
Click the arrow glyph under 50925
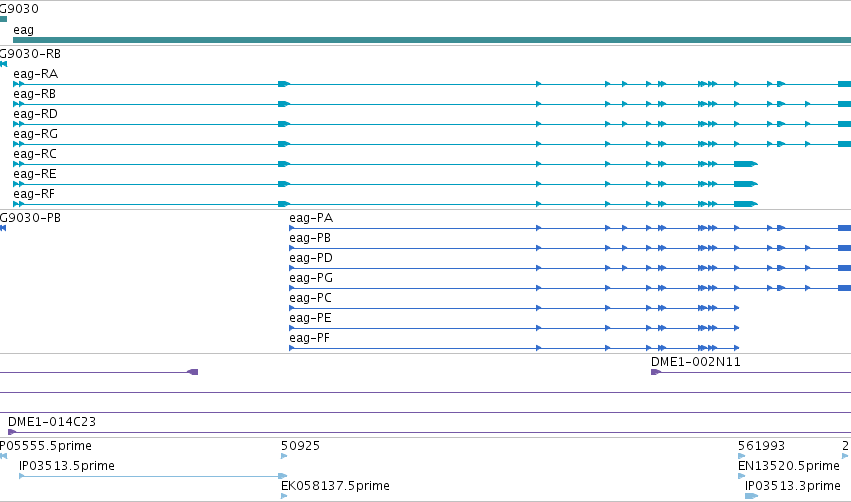coord(284,456)
